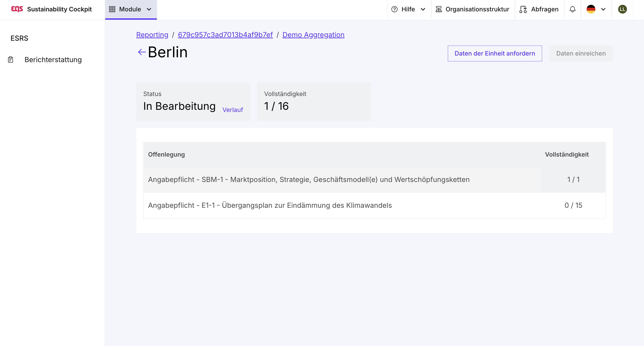
Task: Open Berichterstattung in the sidebar
Action: (53, 60)
